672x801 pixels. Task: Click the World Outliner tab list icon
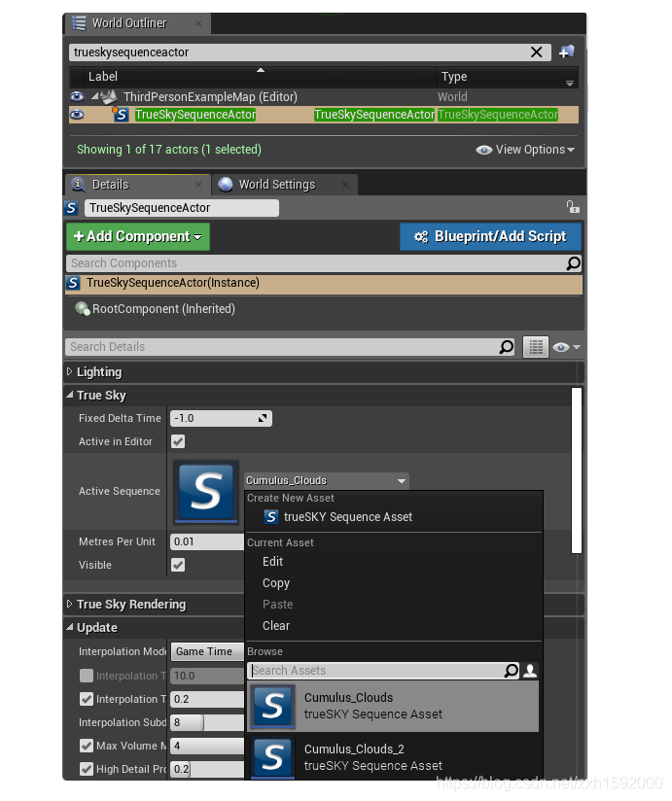click(79, 23)
